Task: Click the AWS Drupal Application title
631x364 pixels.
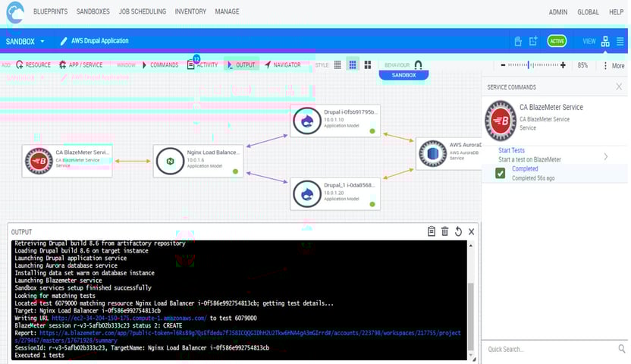Action: coord(100,41)
